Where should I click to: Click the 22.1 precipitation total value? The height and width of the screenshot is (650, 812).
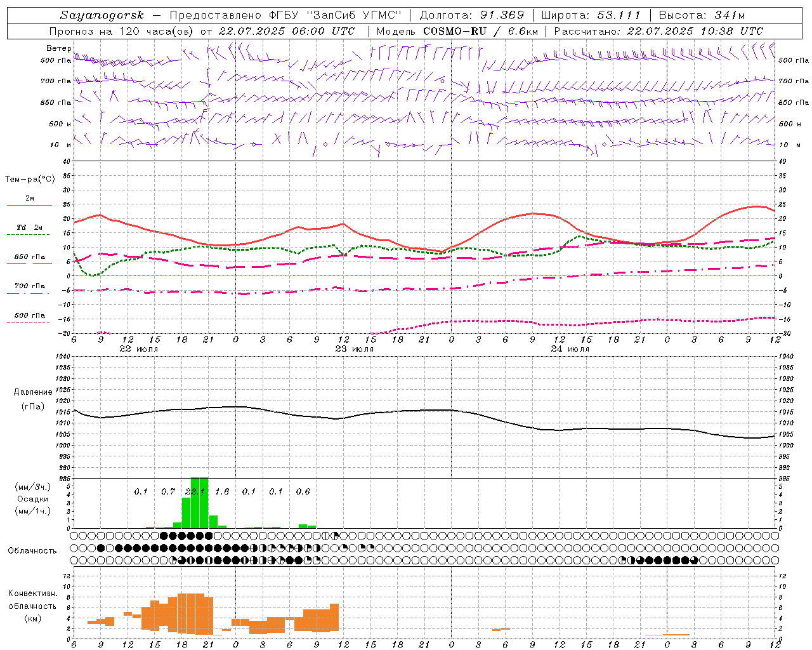point(195,491)
